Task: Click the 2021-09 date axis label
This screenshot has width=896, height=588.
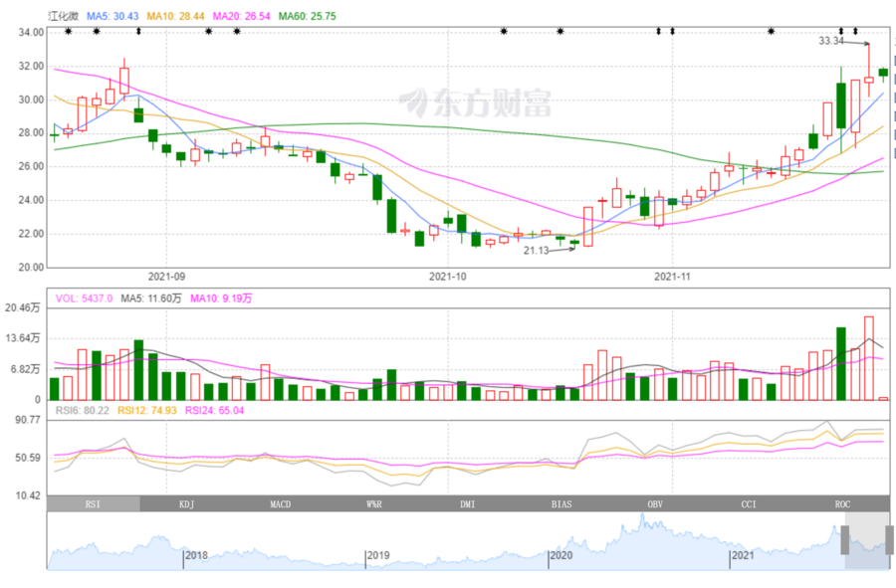Action: 167,277
